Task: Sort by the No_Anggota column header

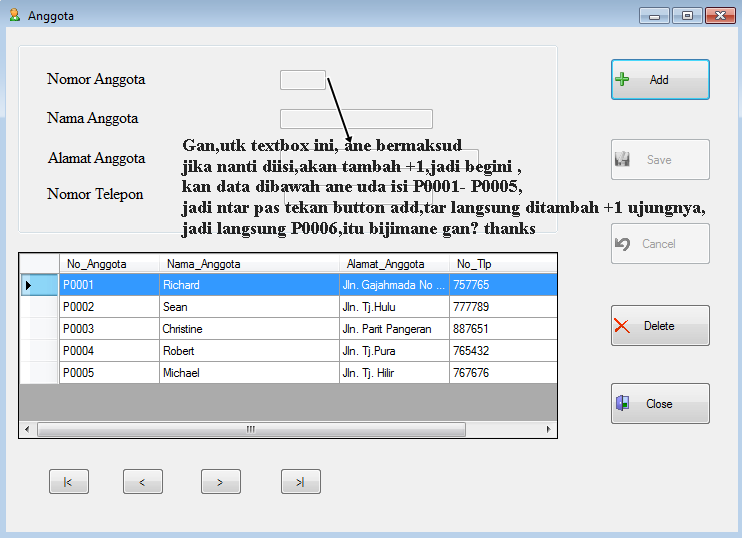Action: click(x=109, y=264)
